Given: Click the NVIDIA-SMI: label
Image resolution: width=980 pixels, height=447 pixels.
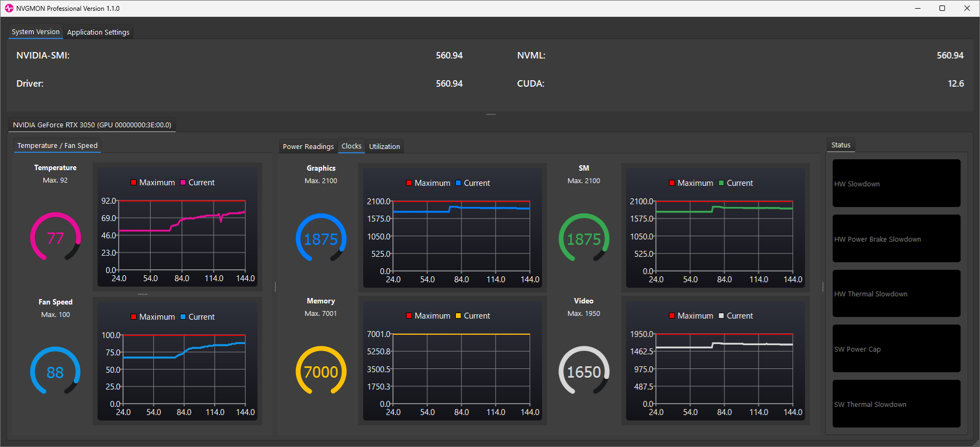Looking at the screenshot, I should (x=43, y=55).
